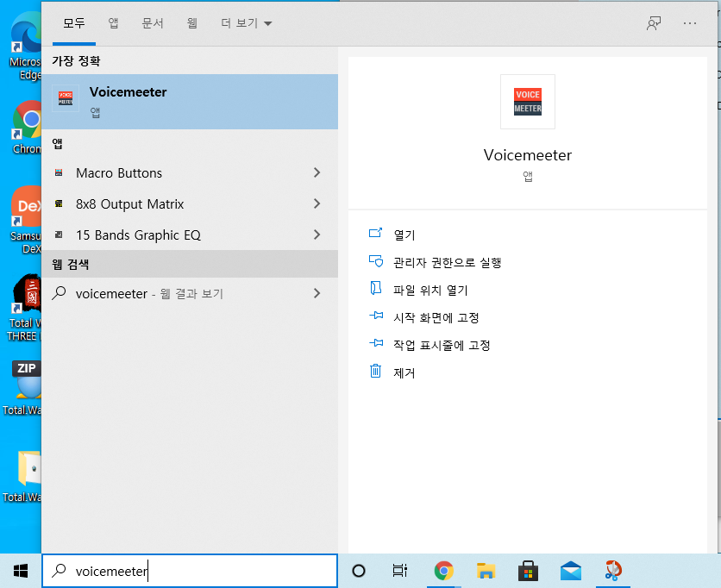
Task: Open the Mail app from the taskbar
Action: tap(571, 571)
